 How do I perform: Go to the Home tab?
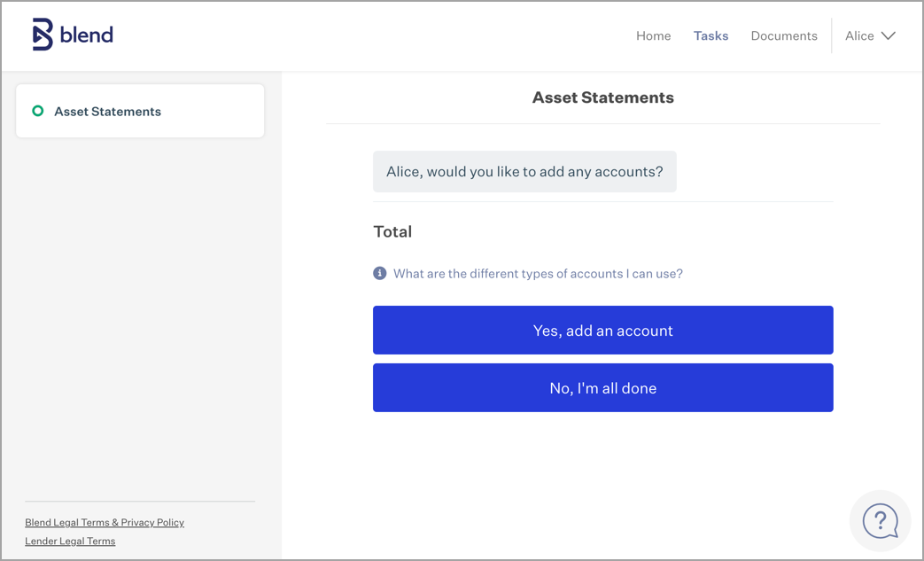point(653,36)
